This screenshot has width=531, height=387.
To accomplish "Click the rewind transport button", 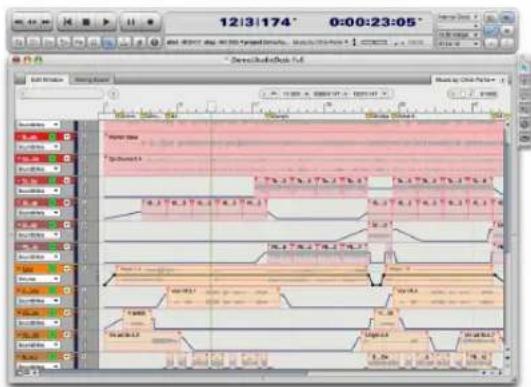I will coord(20,22).
